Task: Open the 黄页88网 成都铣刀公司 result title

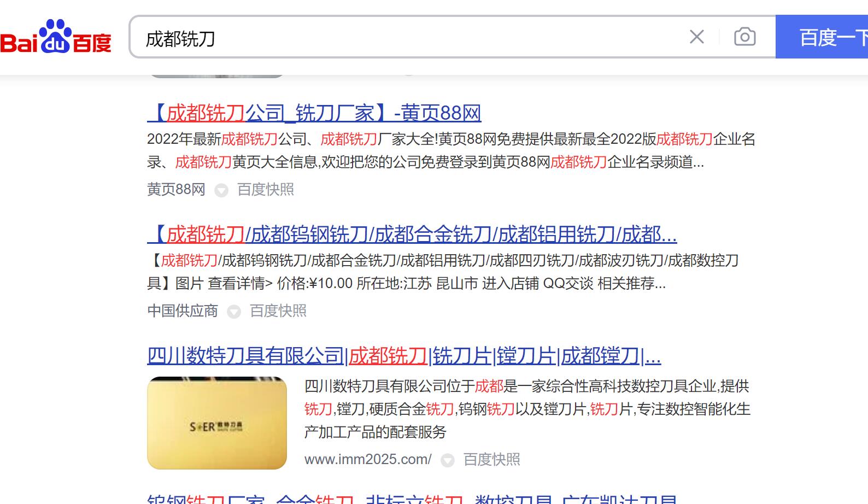Action: pyautogui.click(x=314, y=113)
